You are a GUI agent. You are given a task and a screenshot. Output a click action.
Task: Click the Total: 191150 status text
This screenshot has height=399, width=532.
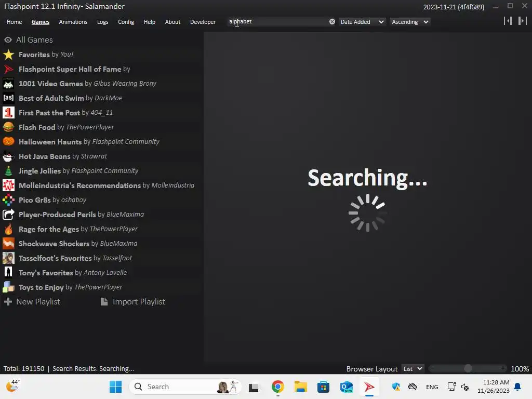[24, 369]
